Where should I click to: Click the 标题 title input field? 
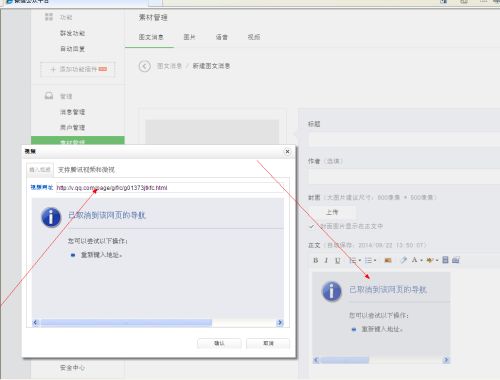[x=404, y=139]
